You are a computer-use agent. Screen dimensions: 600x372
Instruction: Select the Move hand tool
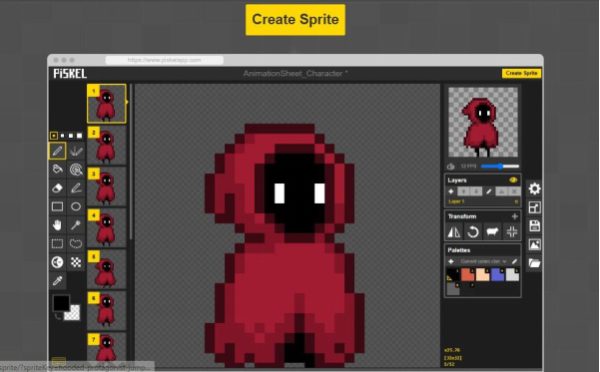(57, 225)
